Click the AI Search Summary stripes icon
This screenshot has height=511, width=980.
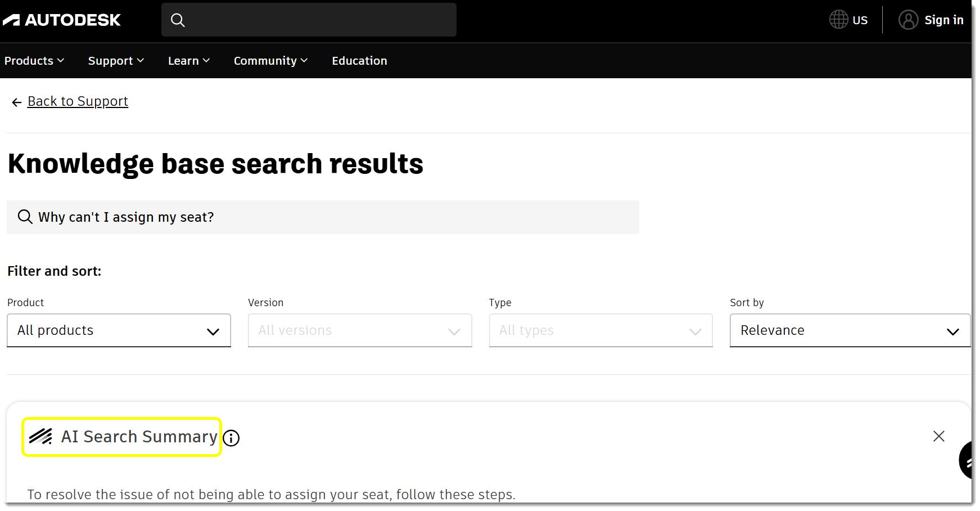[x=40, y=437]
